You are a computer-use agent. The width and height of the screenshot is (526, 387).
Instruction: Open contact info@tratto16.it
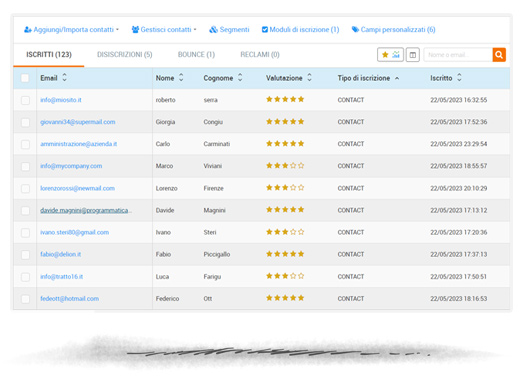click(x=61, y=276)
